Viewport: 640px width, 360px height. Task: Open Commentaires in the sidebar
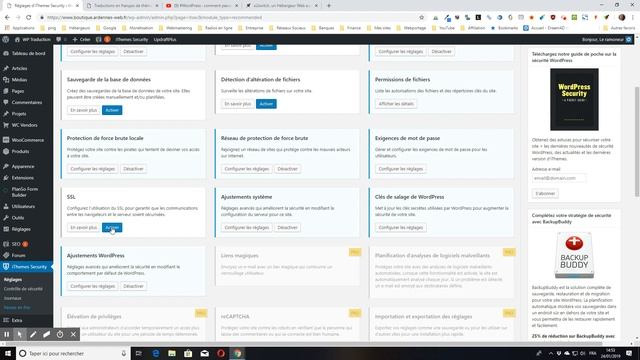pyautogui.click(x=27, y=102)
